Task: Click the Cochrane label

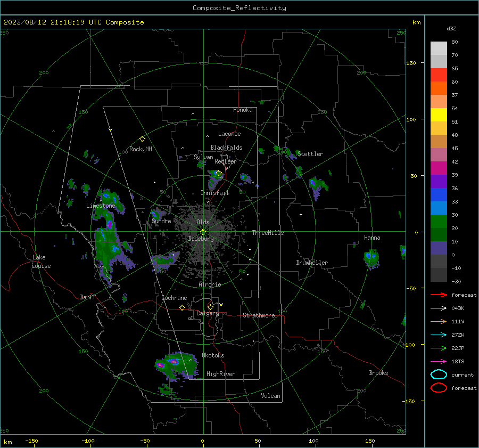Action: point(174,298)
